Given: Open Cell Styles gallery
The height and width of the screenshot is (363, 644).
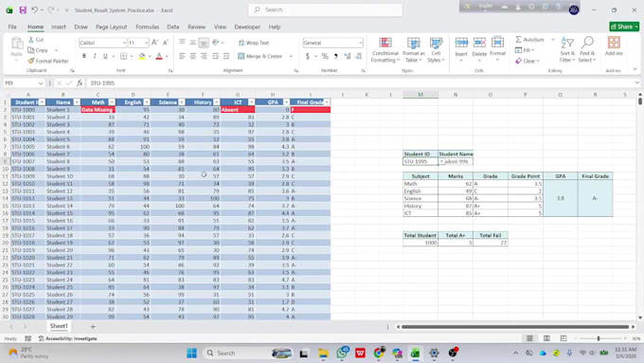Looking at the screenshot, I should point(436,49).
